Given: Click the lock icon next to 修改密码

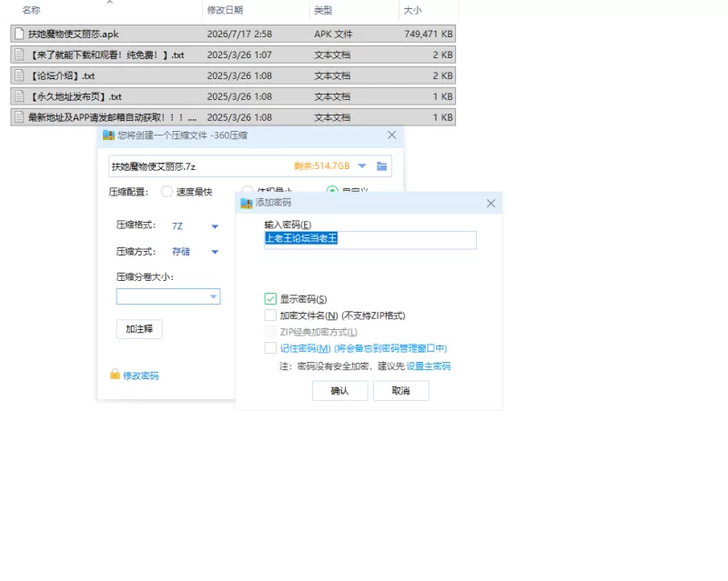Looking at the screenshot, I should click(x=115, y=374).
